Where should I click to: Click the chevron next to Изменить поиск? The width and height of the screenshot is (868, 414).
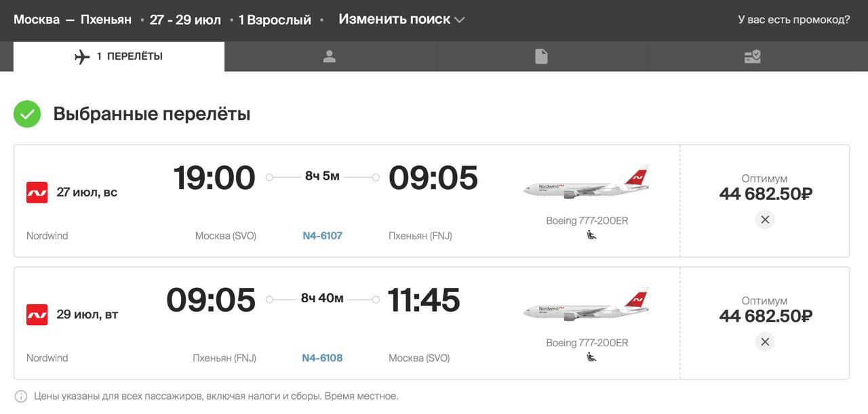coord(460,20)
